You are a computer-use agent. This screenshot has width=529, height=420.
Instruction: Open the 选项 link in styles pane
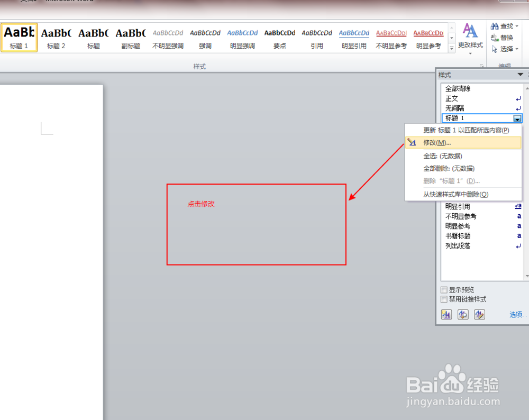[x=517, y=314]
